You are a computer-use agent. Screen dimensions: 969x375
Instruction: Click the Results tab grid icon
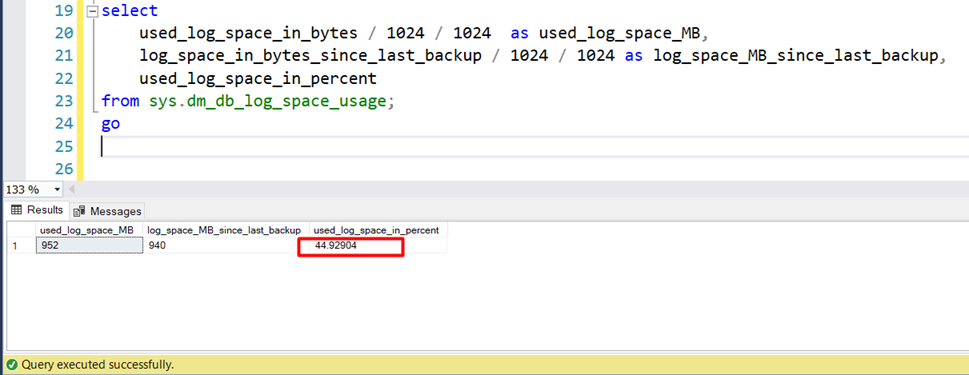[x=17, y=210]
